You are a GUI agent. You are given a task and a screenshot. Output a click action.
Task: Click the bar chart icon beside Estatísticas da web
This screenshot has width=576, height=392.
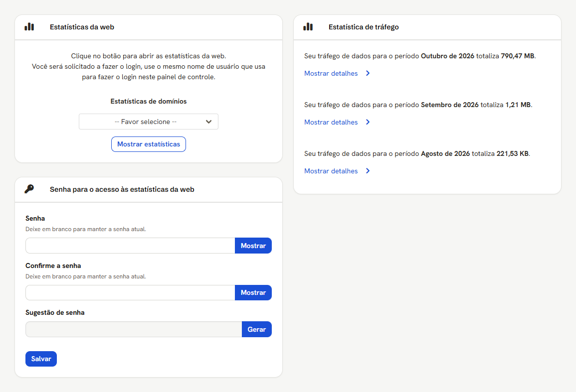point(29,27)
